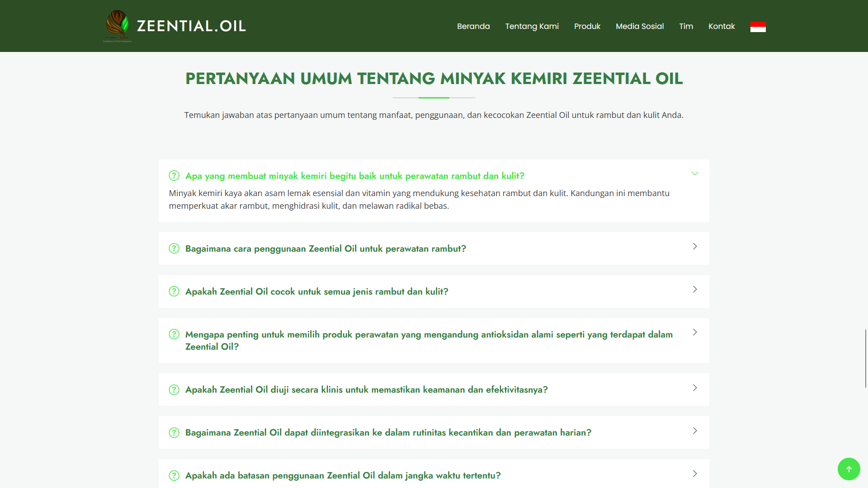Click question icon beside 'batasan penggunaan' question
Screen dimensions: 868x488
coord(174,475)
